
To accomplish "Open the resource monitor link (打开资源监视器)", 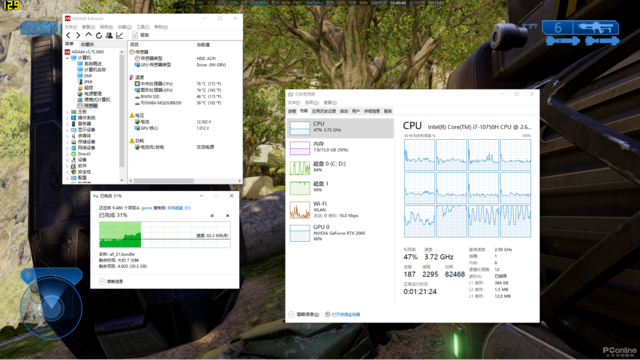I will [342, 314].
